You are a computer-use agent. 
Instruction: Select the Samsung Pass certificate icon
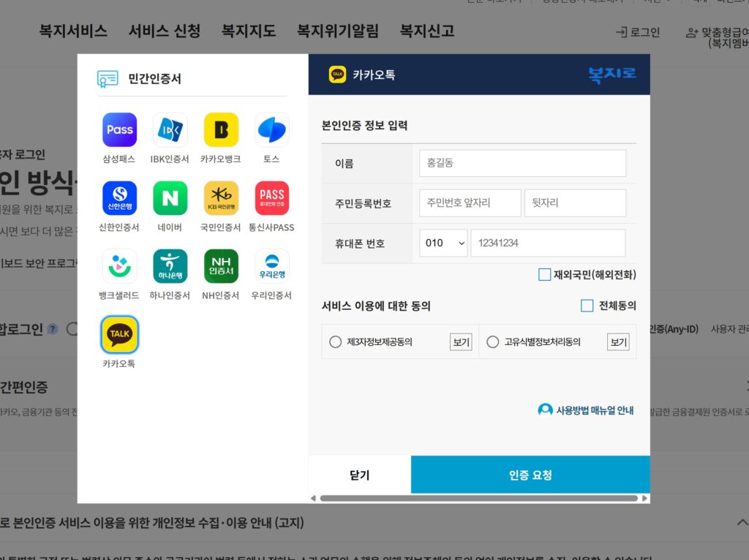119,130
